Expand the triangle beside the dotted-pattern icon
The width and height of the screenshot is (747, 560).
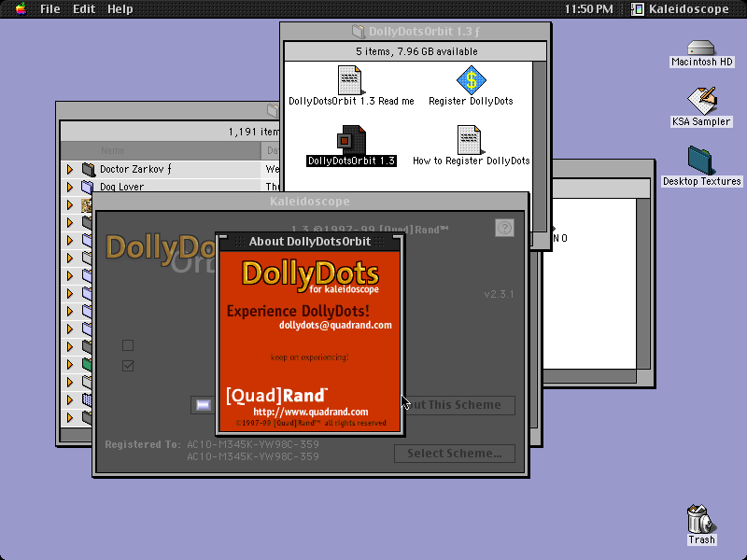pos(70,399)
